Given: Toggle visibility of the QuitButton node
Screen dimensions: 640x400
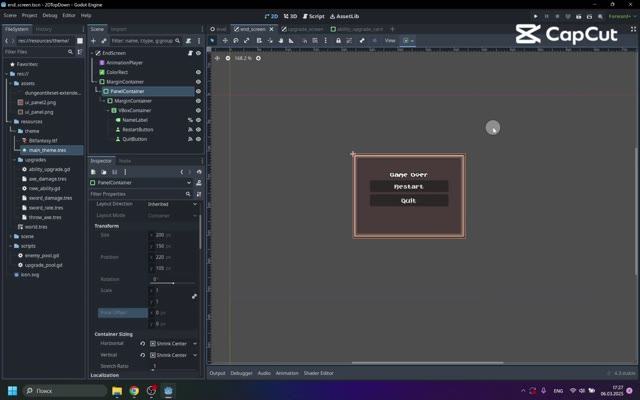Looking at the screenshot, I should pyautogui.click(x=198, y=139).
